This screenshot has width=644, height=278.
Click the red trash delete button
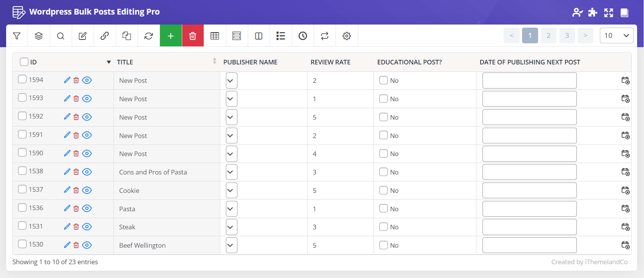coord(193,36)
